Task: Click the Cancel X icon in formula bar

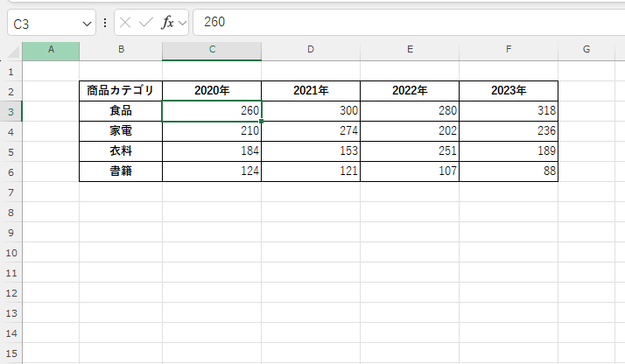Action: point(126,22)
